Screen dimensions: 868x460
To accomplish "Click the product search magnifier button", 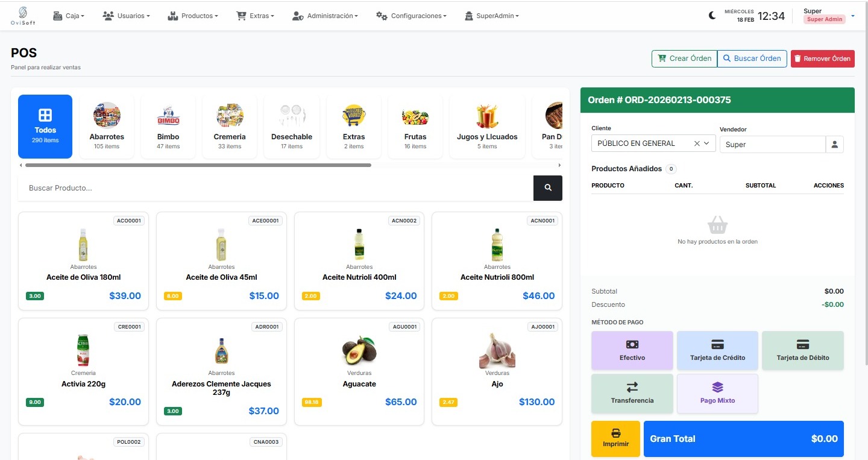I will tap(547, 188).
